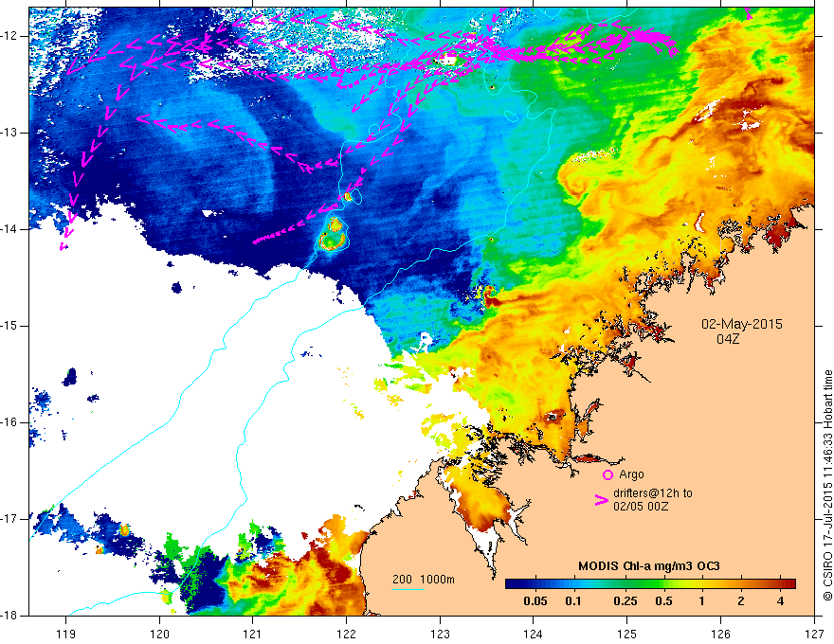Click the cyan 200 1000m contour legend line
This screenshot has height=644, width=834.
pos(408,589)
